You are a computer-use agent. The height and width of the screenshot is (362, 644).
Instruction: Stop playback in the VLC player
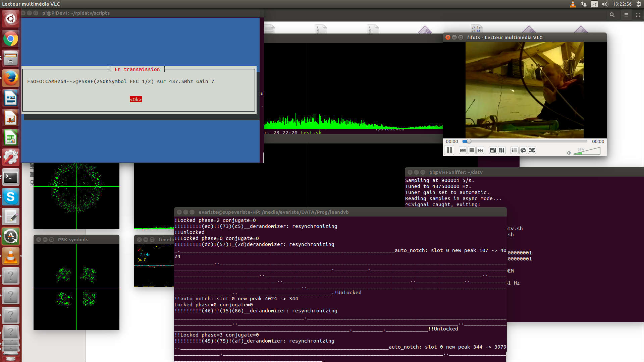(x=471, y=150)
